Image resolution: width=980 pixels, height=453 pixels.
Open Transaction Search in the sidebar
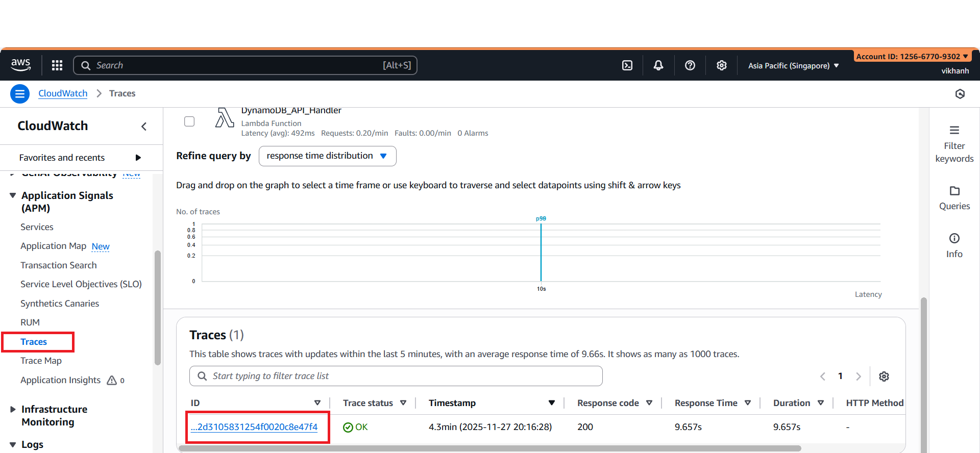(58, 265)
